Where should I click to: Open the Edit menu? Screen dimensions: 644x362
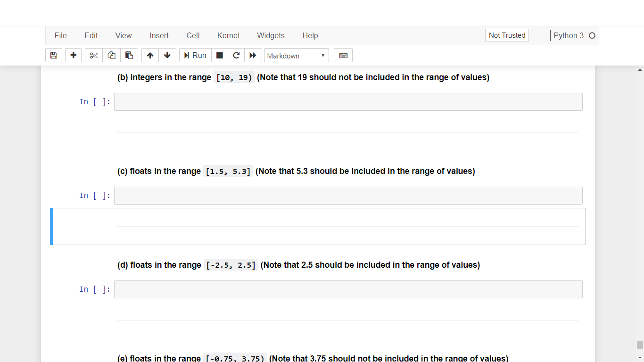click(x=91, y=35)
